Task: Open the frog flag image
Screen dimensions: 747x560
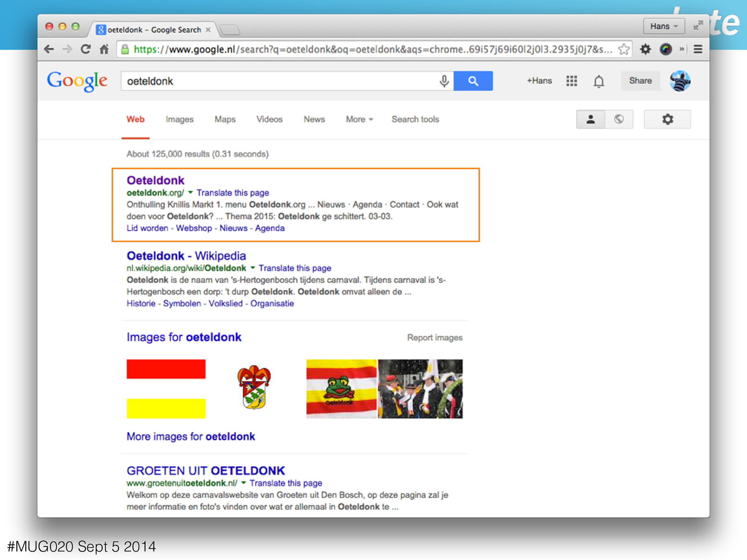Action: click(341, 389)
